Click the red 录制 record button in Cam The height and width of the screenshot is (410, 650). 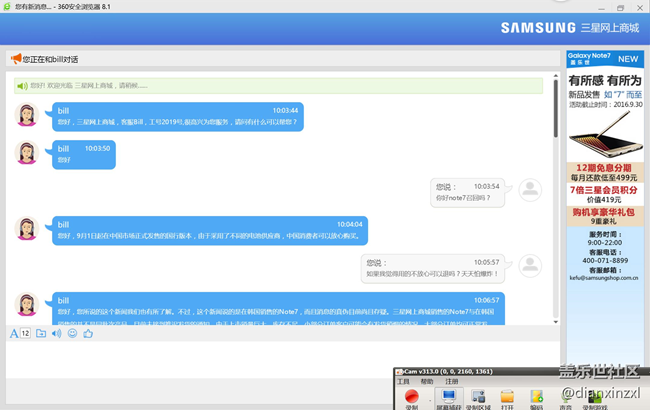[412, 399]
